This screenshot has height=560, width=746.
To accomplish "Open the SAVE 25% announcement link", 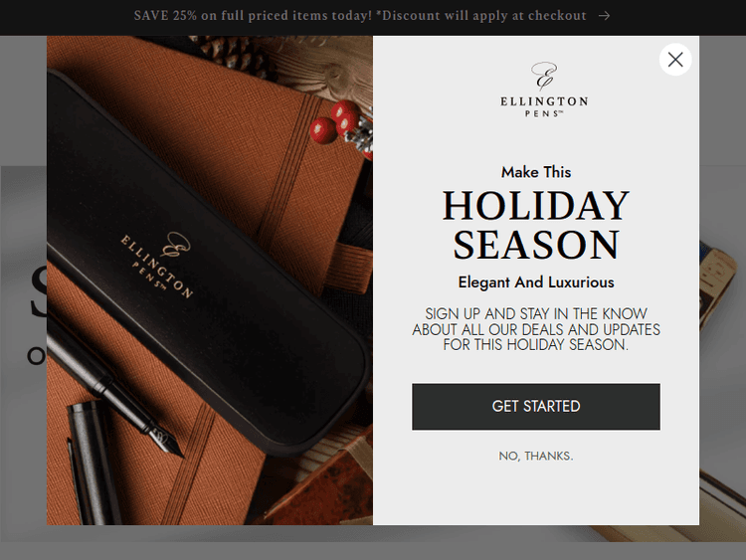I will 360,16.
